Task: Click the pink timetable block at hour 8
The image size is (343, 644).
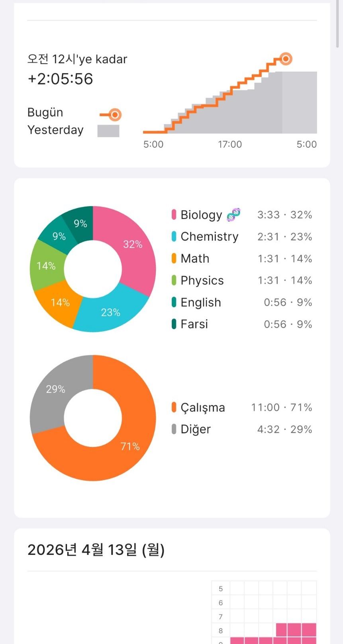Action: [295, 630]
